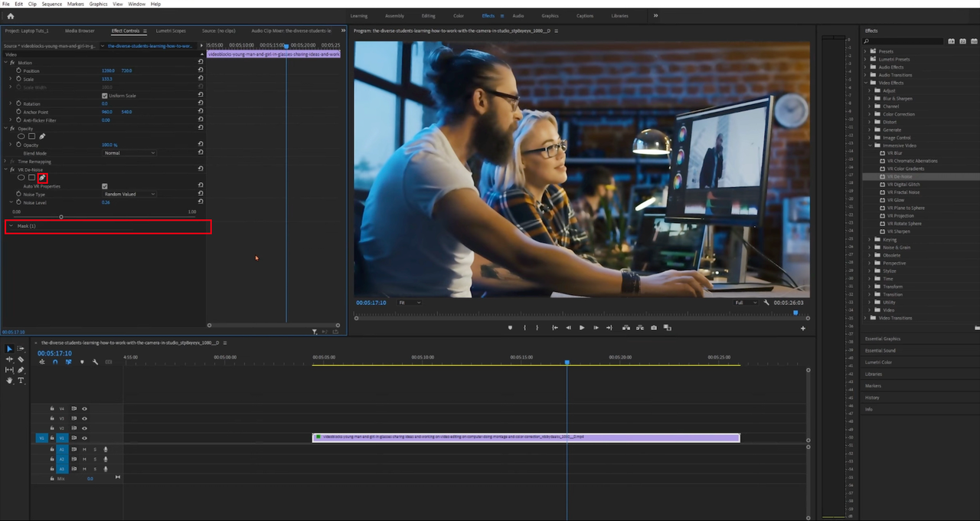
Task: Open the Sequence menu
Action: (52, 4)
